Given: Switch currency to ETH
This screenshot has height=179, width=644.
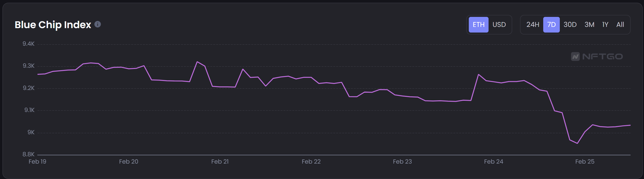Looking at the screenshot, I should [x=478, y=24].
